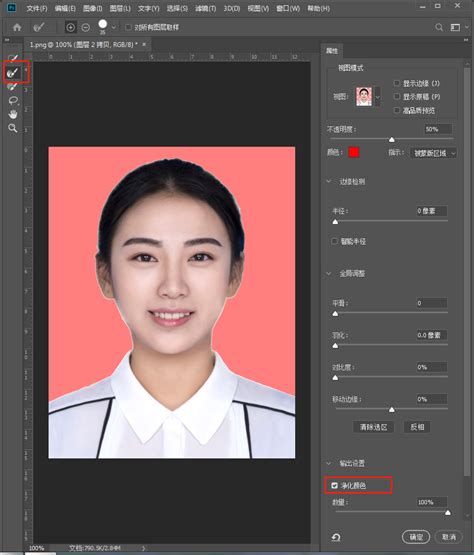Select the Lasso tool
Viewport: 474px width, 555px height.
pyautogui.click(x=13, y=101)
